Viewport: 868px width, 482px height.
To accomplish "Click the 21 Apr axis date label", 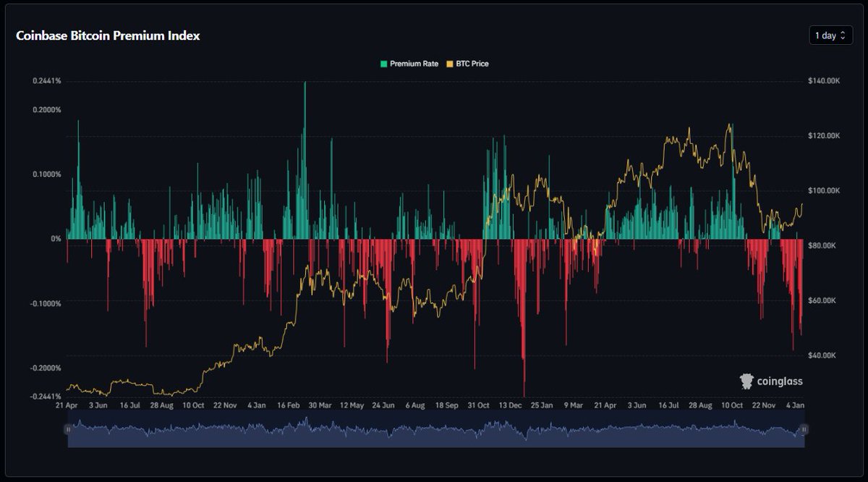I will coord(66,405).
